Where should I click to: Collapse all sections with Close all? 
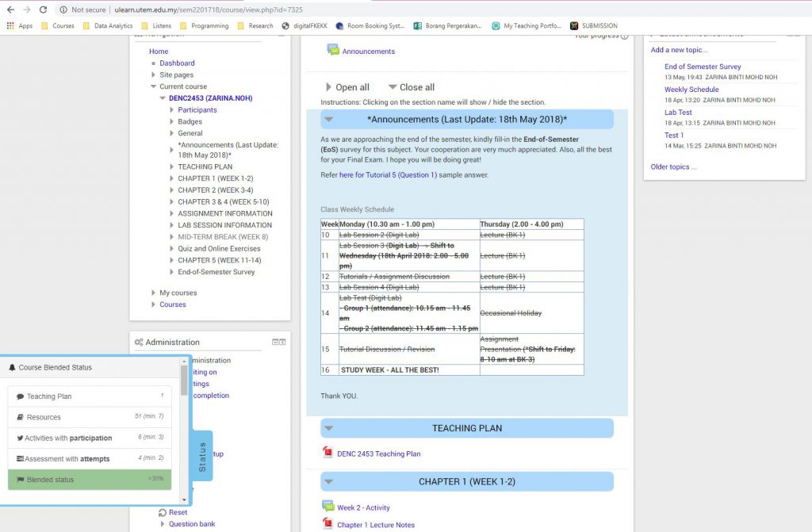click(x=411, y=87)
